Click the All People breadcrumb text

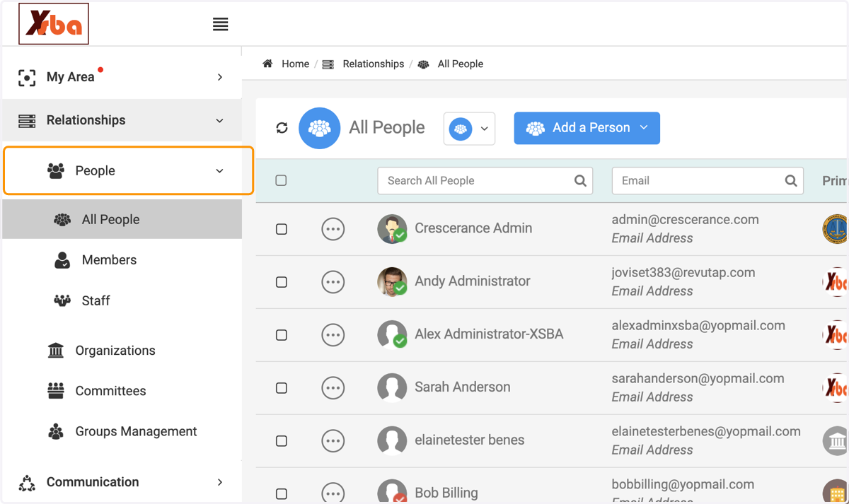[x=461, y=64]
